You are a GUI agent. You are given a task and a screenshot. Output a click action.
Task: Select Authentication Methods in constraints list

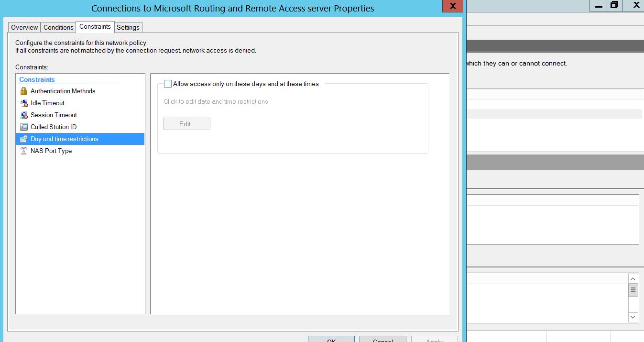[x=63, y=91]
